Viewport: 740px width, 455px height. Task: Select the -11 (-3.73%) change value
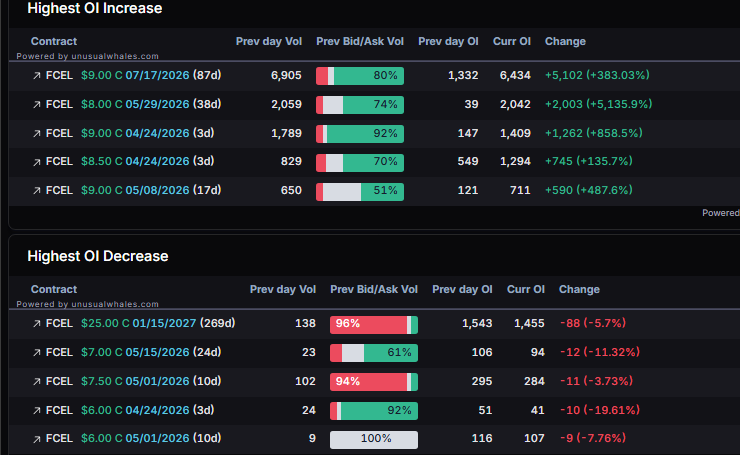click(x=596, y=381)
